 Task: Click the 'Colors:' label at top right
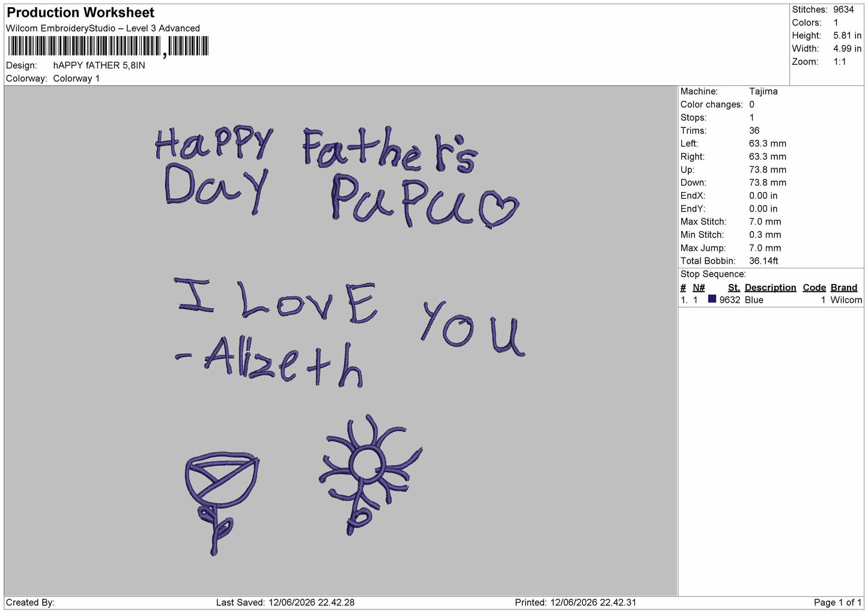[x=806, y=23]
